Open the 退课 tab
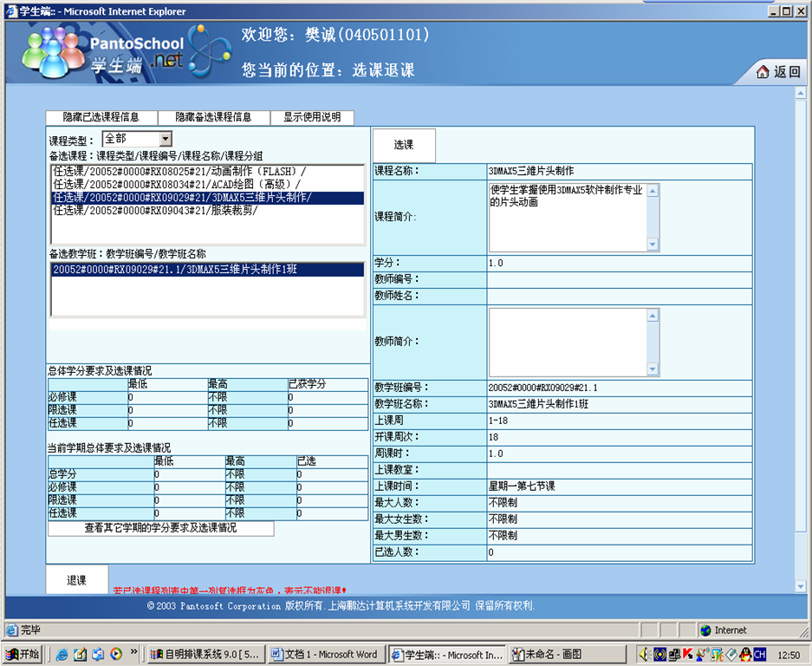Viewport: 812px width, 666px height. (x=76, y=580)
